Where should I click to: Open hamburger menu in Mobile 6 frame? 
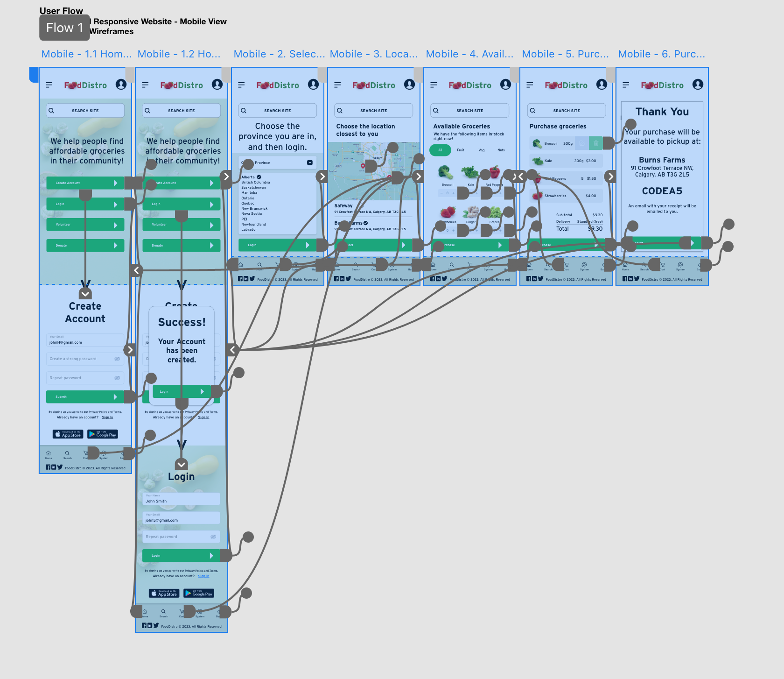click(626, 85)
